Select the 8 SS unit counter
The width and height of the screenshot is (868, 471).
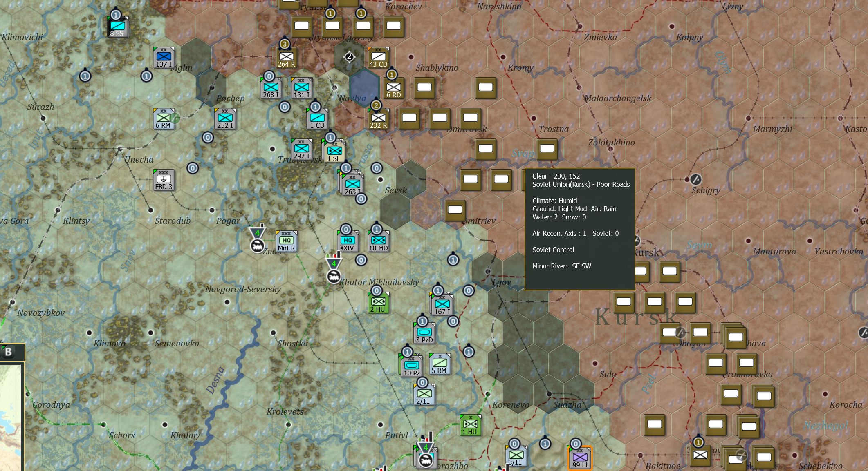118,27
